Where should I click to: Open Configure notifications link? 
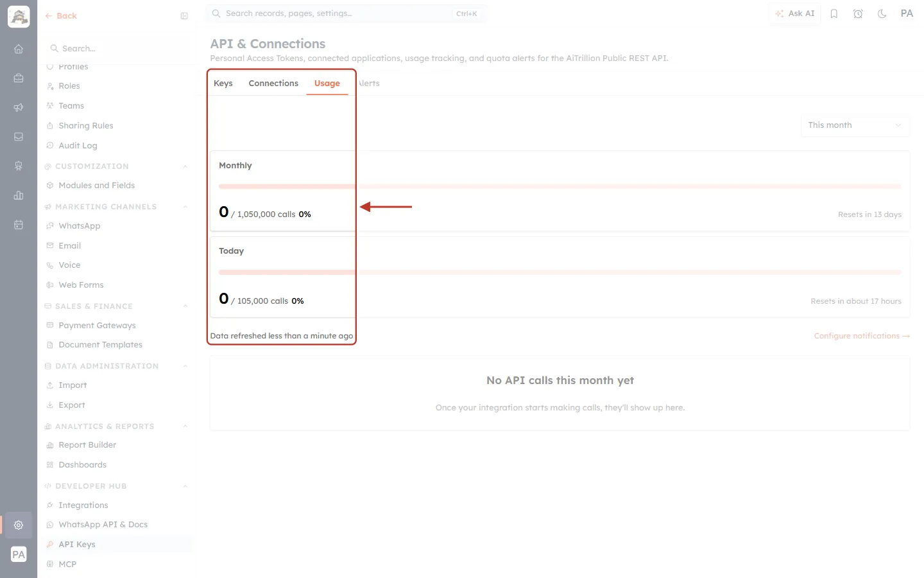tap(862, 336)
